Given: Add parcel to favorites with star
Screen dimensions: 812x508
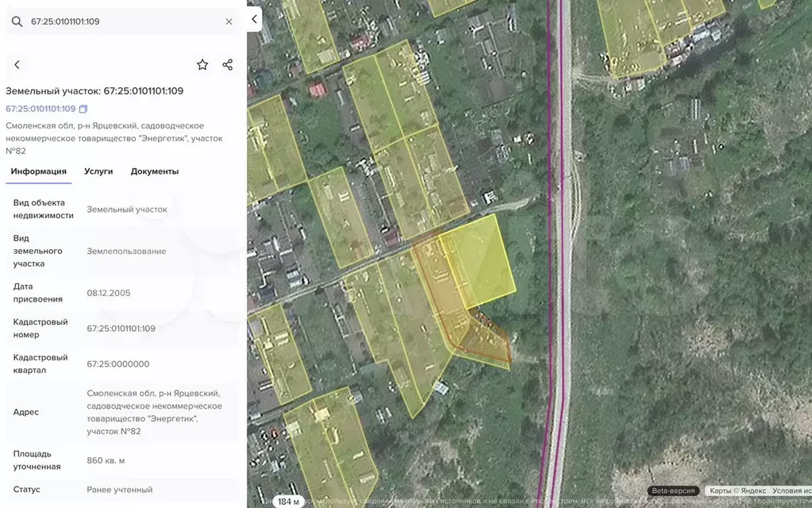Looking at the screenshot, I should (x=202, y=65).
